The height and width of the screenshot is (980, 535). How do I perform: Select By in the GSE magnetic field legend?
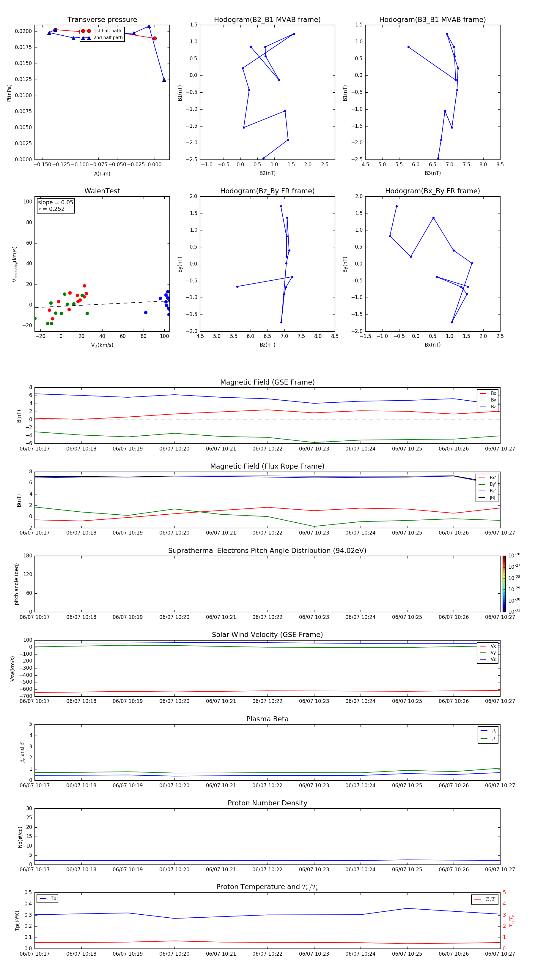488,400
